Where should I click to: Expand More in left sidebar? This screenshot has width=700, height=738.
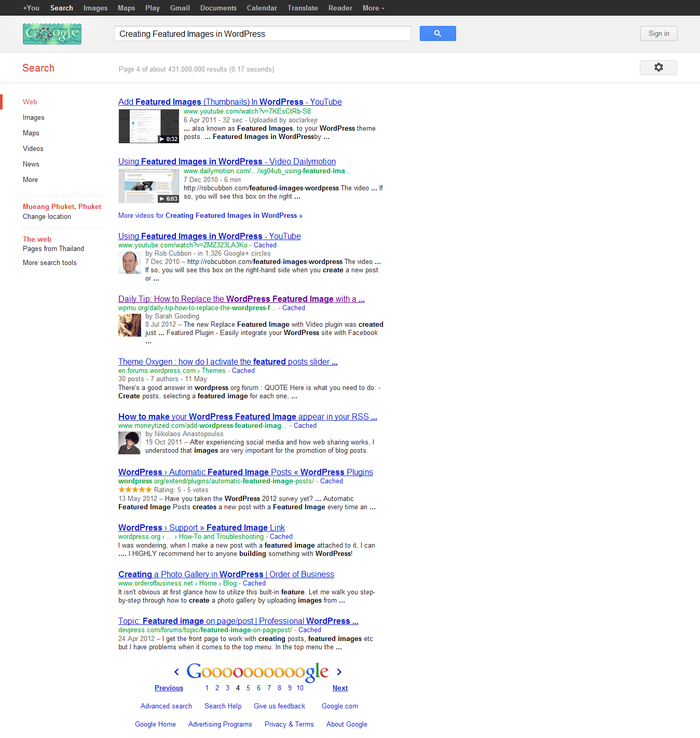coord(30,179)
